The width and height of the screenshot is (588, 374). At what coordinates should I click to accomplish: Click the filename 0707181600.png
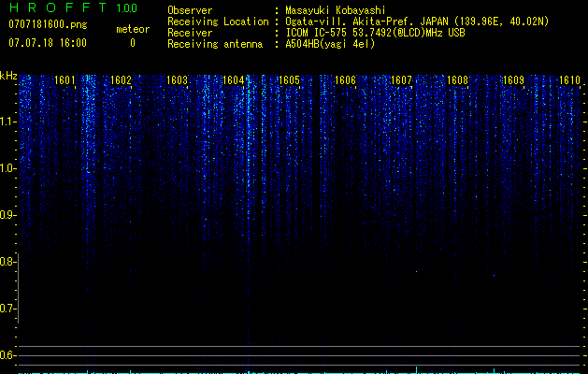click(x=48, y=24)
